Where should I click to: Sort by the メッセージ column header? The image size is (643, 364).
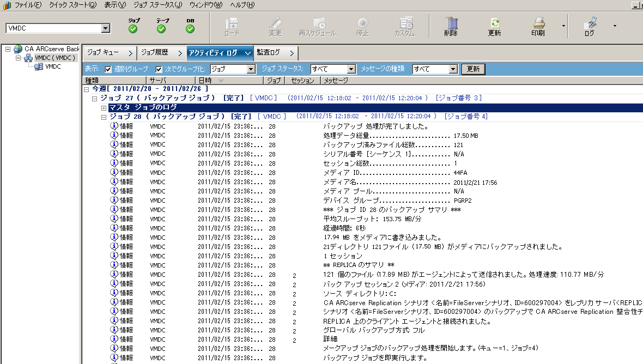tap(481, 80)
